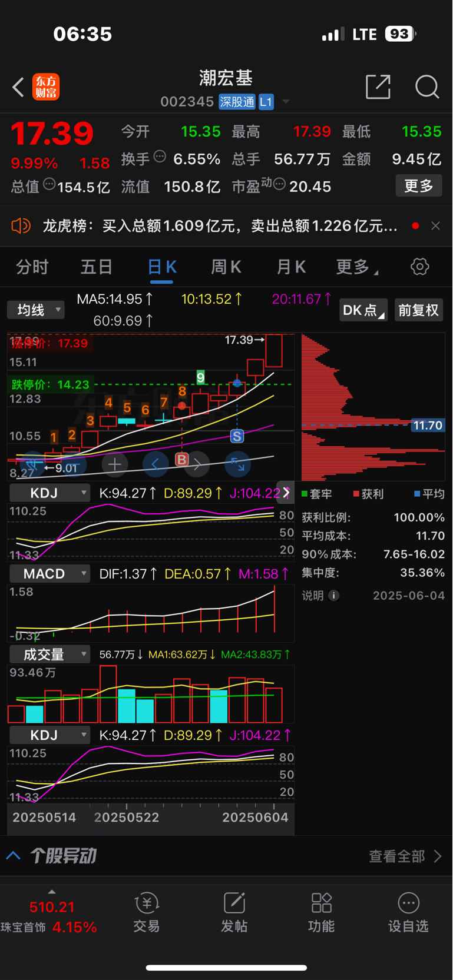The width and height of the screenshot is (453, 980).
Task: Tap the red B buy marker
Action: [181, 459]
